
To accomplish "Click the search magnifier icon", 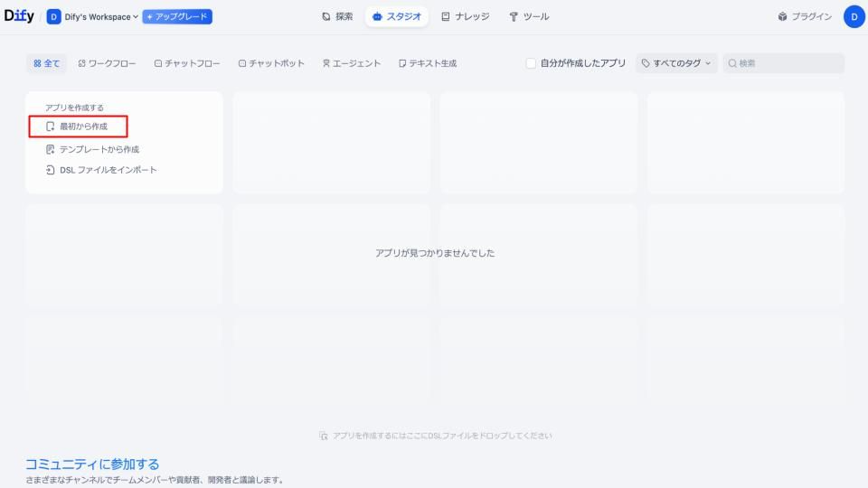I will click(x=732, y=63).
